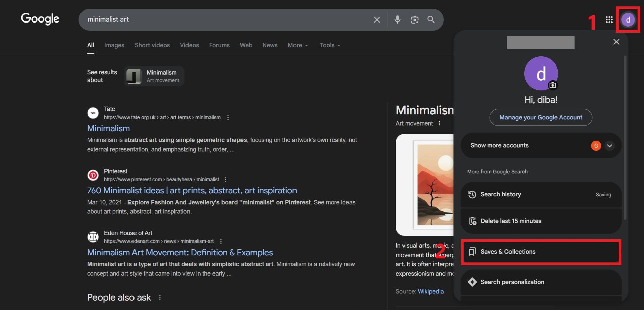Switch to the Images tab

[x=114, y=45]
